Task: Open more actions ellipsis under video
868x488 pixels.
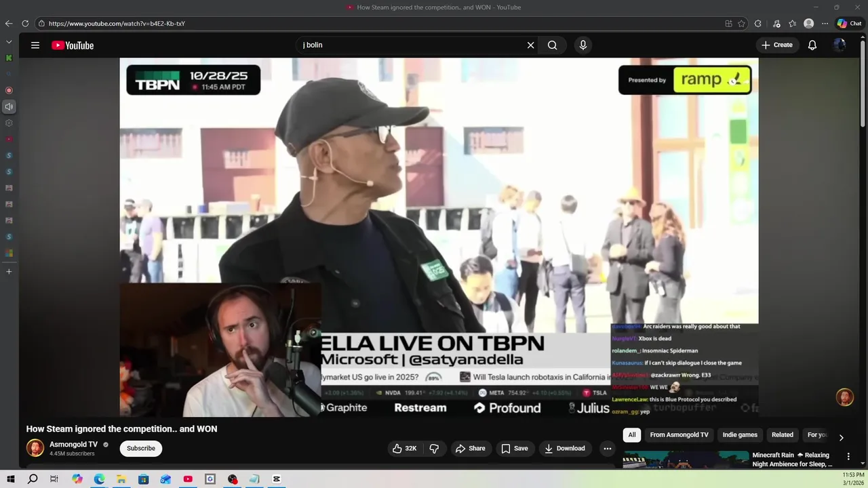Action: 608,448
